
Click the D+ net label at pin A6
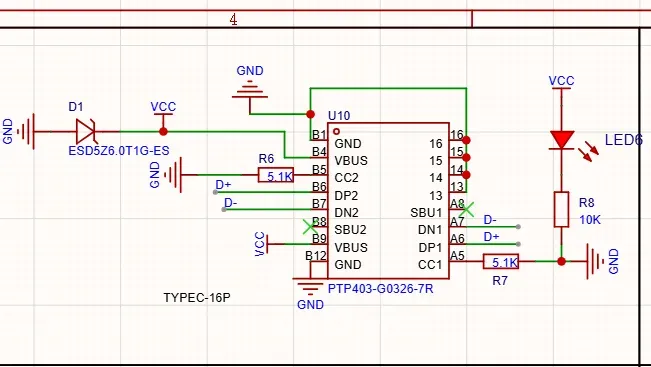(x=491, y=237)
